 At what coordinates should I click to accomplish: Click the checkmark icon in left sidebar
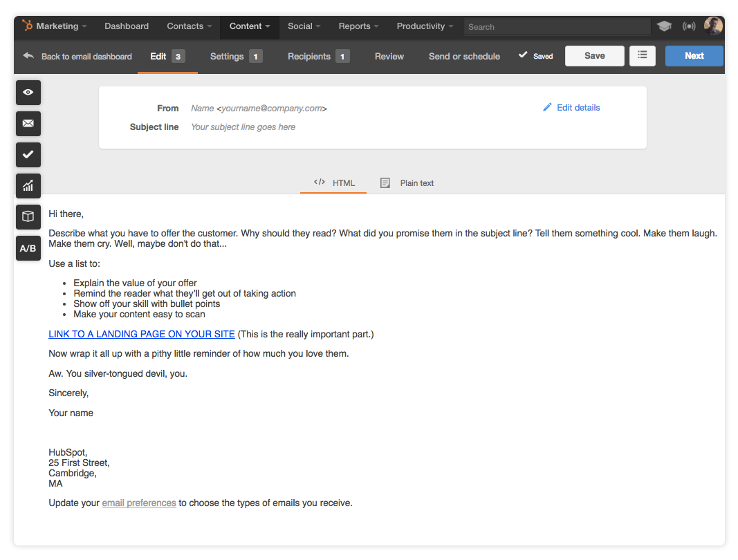coord(28,155)
